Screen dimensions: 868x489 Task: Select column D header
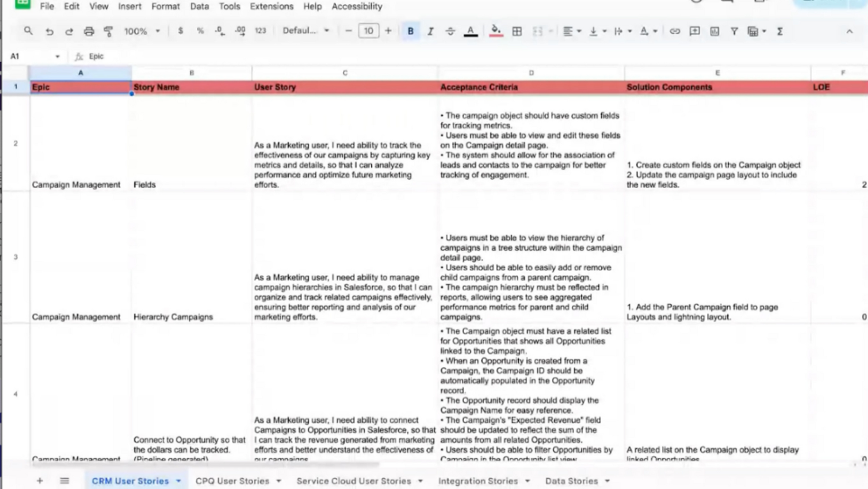click(x=531, y=73)
